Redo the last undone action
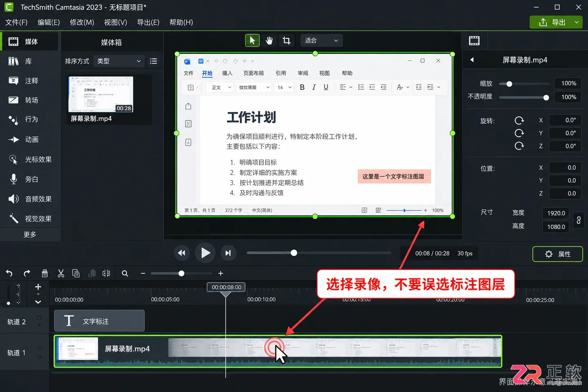Viewport: 588px width, 392px height. tap(27, 273)
